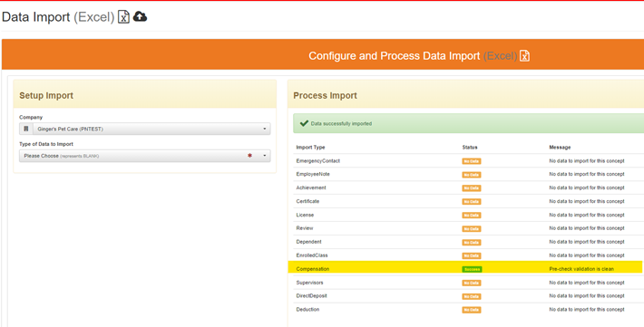Image resolution: width=644 pixels, height=327 pixels.
Task: Click the Status column header
Action: [x=470, y=148]
